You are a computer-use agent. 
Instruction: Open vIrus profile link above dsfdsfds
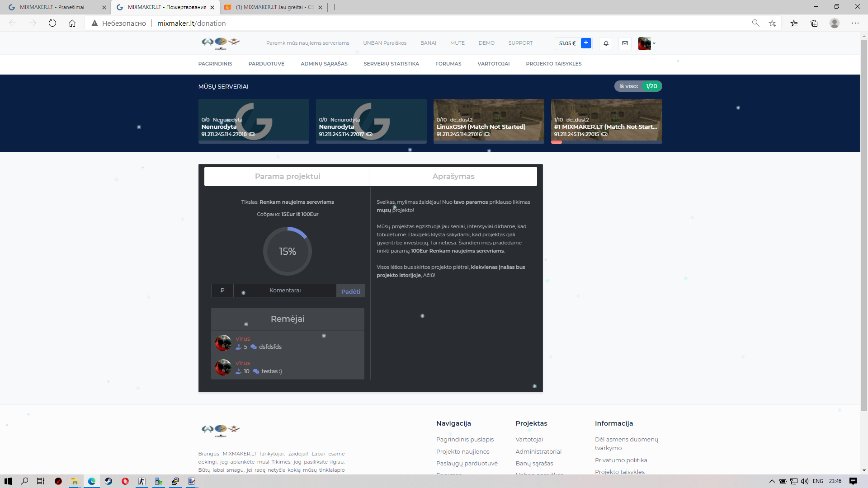(243, 339)
